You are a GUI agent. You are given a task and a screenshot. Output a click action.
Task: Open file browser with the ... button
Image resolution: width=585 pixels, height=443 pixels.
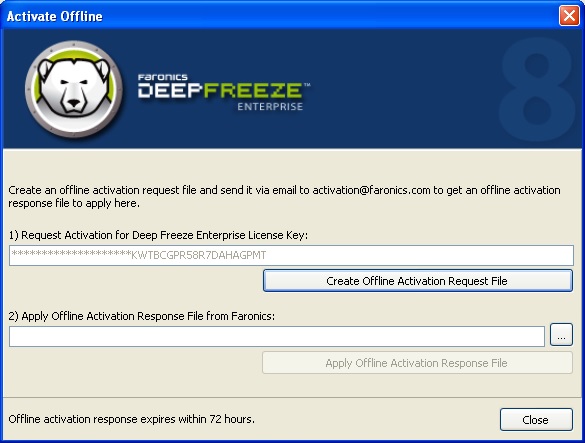561,335
